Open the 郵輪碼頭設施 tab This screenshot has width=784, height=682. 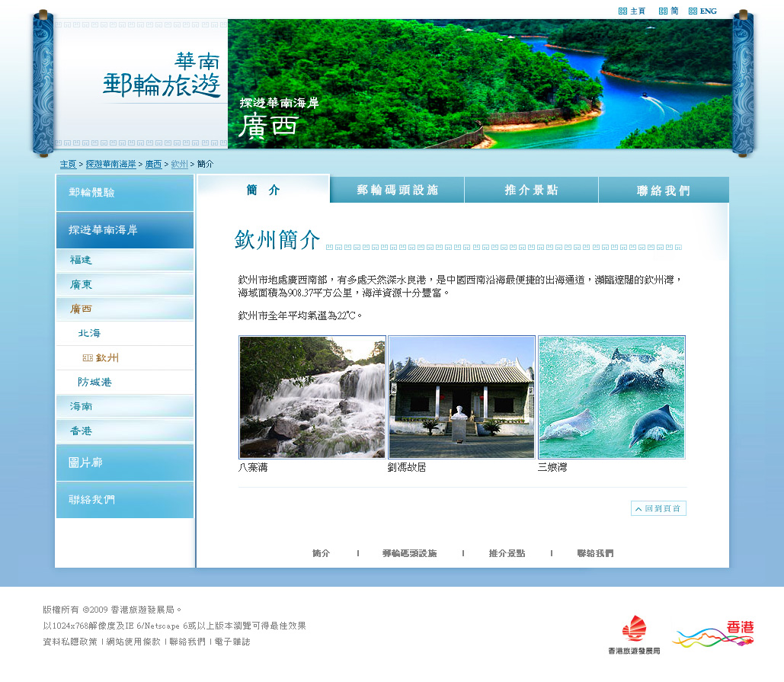[397, 191]
